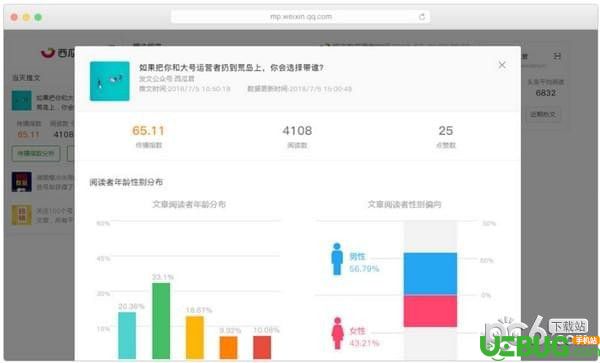Viewport: 600px width, 363px height.
Task: Click the red macOS close window button
Action: (15, 17)
